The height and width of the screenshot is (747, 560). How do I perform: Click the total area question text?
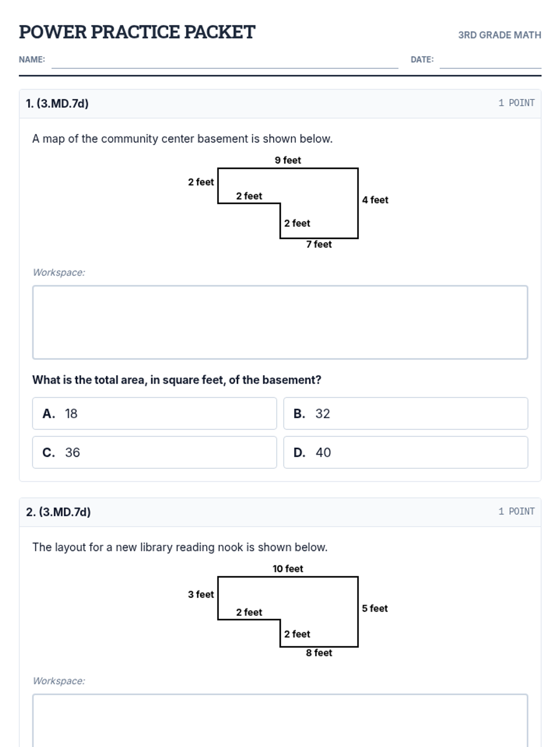click(x=176, y=380)
